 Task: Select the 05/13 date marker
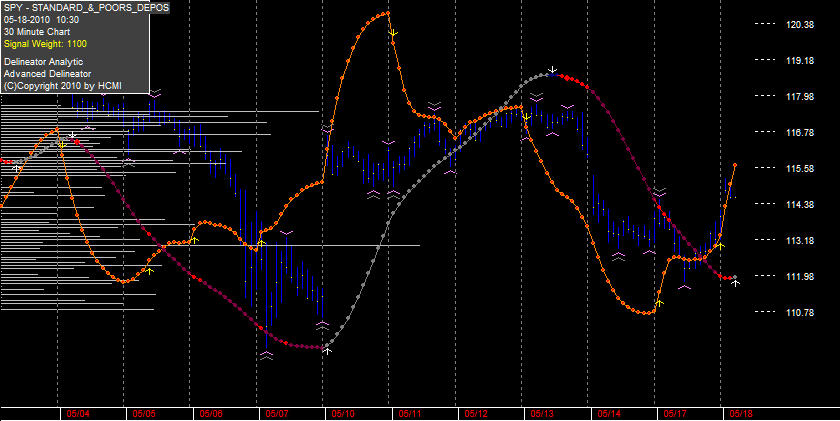pos(542,414)
